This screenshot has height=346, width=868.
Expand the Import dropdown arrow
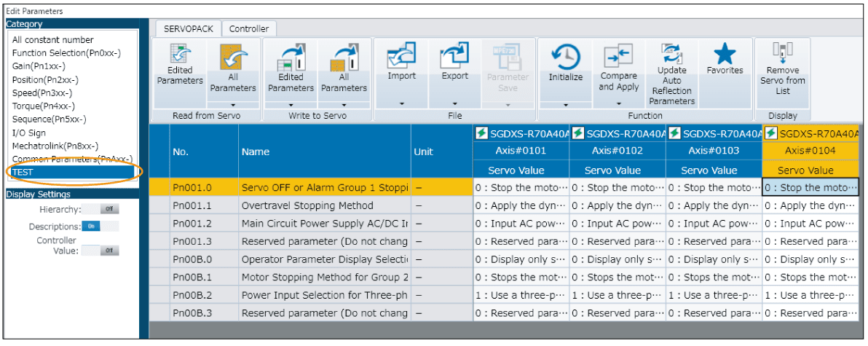pos(401,103)
